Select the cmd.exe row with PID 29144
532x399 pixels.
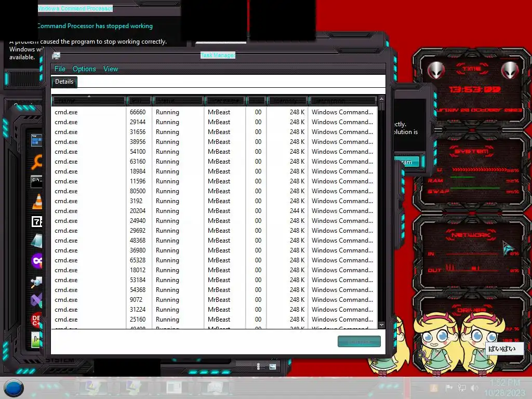pos(215,122)
